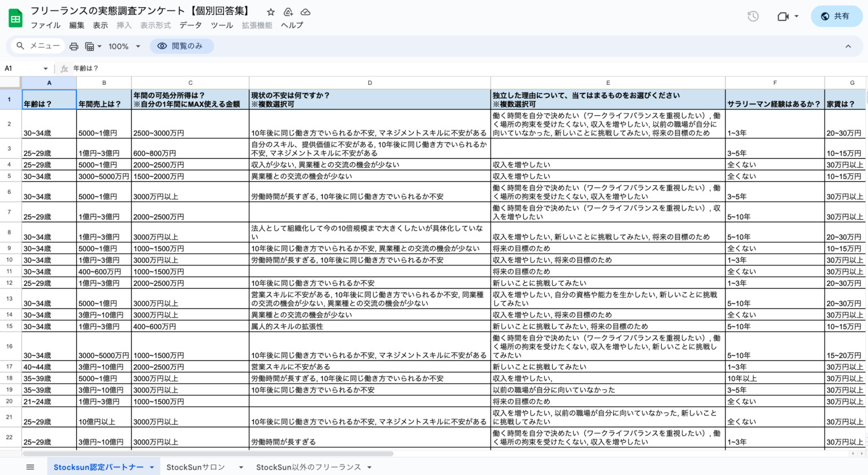Switch to StockSun以外のフリーランス sheet tab

coord(308,467)
